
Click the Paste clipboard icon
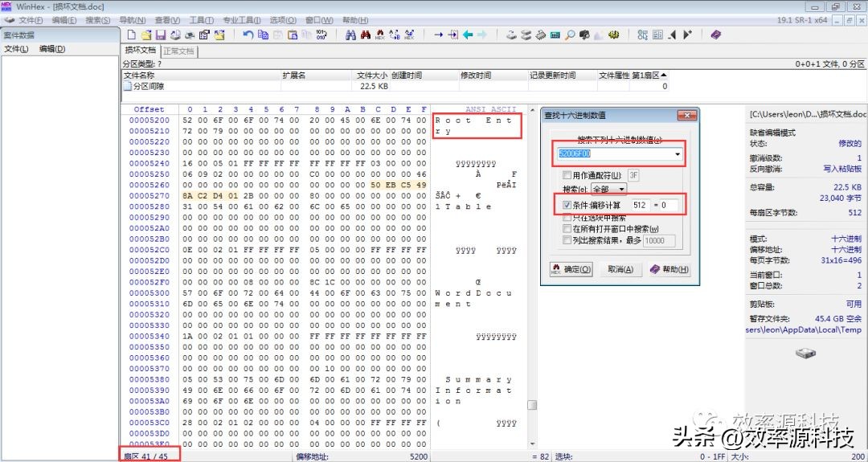coord(293,35)
